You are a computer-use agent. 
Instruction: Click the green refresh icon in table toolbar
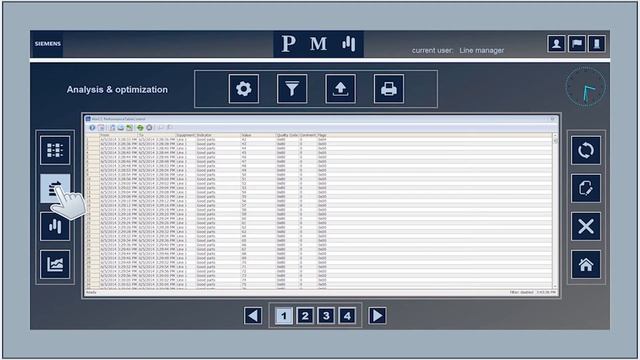140,128
